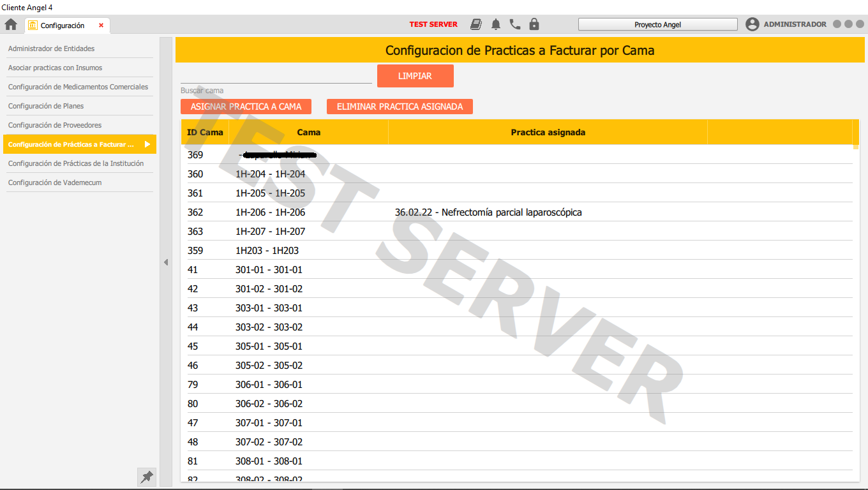Focus the Buscar cama search field
Image resolution: width=868 pixels, height=490 pixels.
(276, 76)
